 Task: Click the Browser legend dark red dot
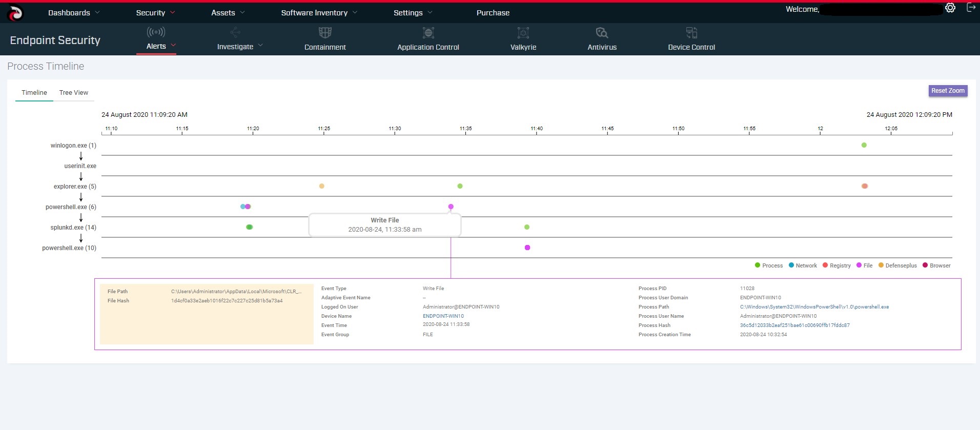coord(925,265)
